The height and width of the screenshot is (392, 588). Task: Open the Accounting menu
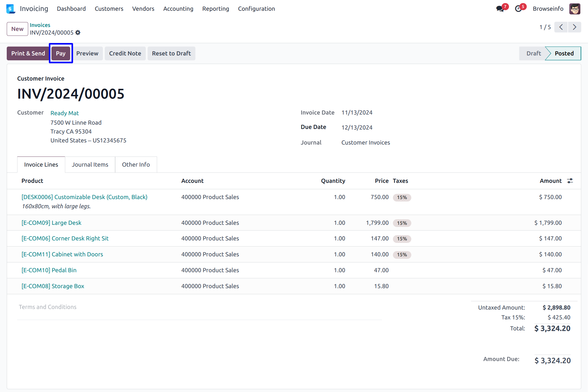tap(178, 9)
